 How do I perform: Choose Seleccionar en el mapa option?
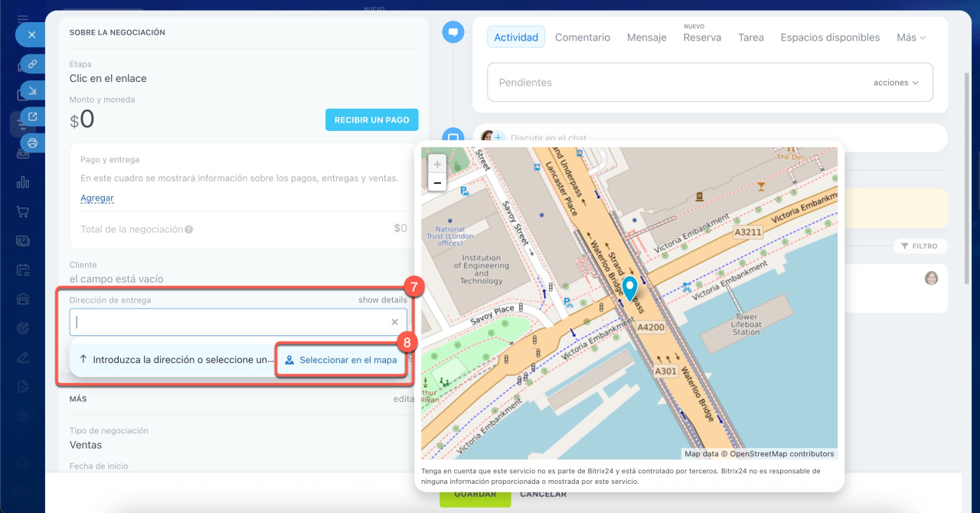point(341,360)
